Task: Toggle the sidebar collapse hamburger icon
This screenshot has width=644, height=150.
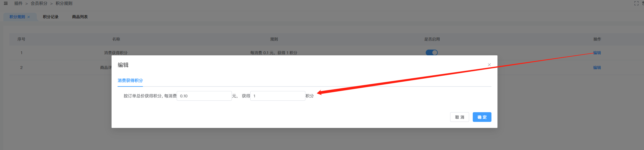Action: coord(6,3)
